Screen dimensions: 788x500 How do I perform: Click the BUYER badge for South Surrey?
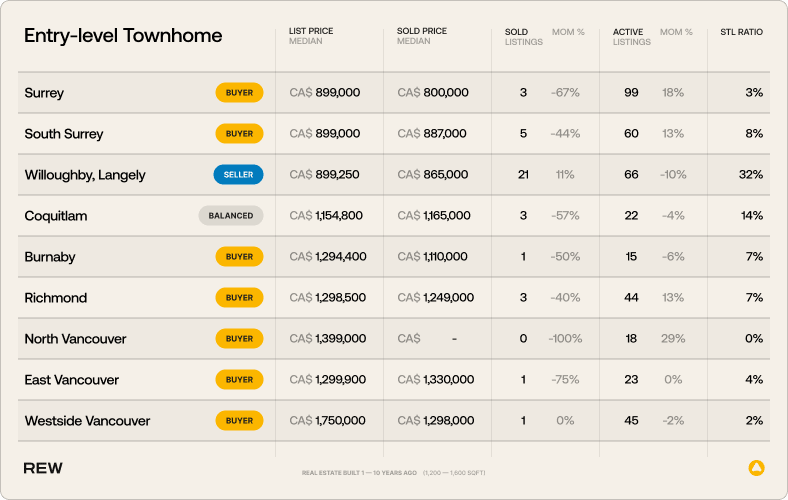coord(239,134)
